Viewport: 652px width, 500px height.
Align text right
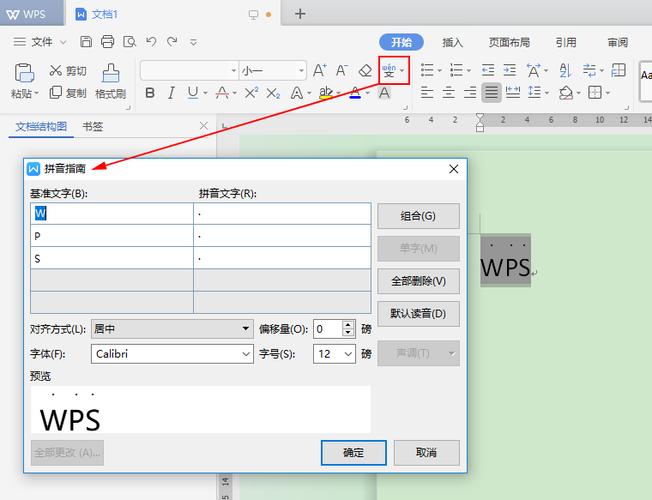(470, 92)
